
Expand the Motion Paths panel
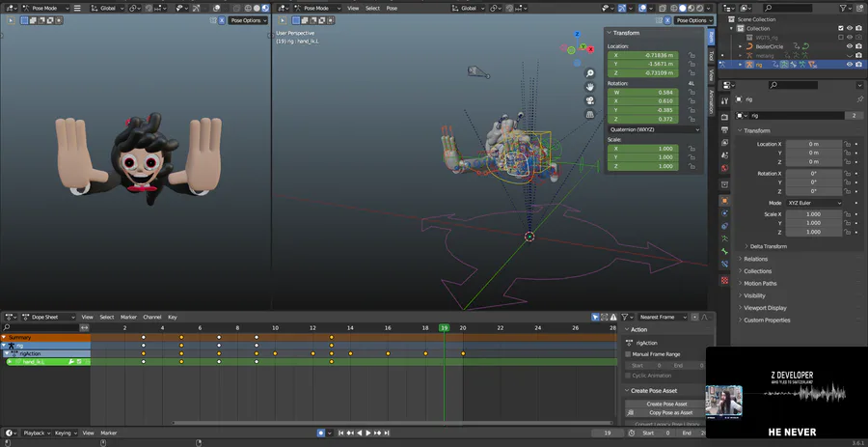coord(759,284)
